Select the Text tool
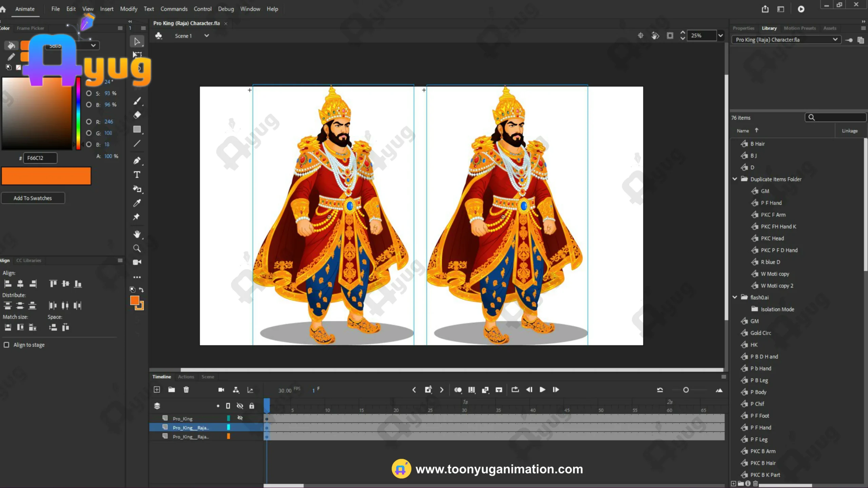Viewport: 868px width, 488px height. pyautogui.click(x=137, y=175)
